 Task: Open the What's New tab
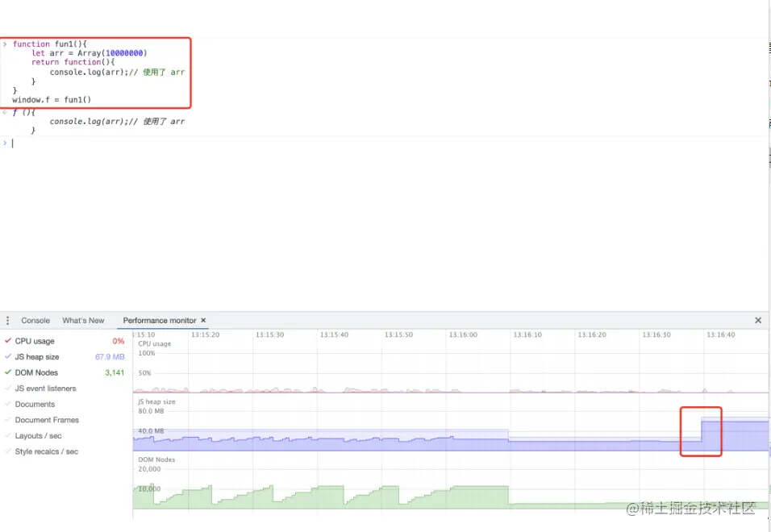coord(83,320)
